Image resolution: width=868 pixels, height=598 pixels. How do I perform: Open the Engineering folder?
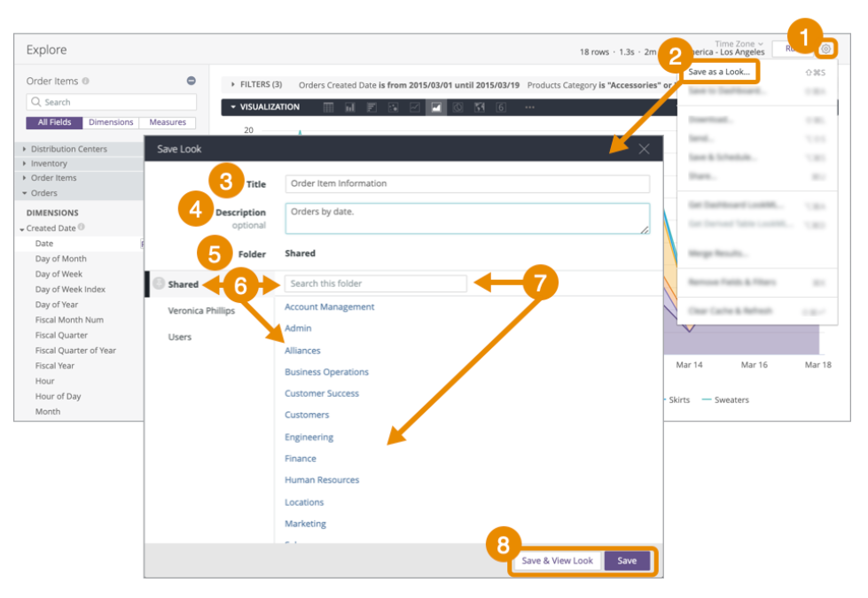(x=309, y=437)
